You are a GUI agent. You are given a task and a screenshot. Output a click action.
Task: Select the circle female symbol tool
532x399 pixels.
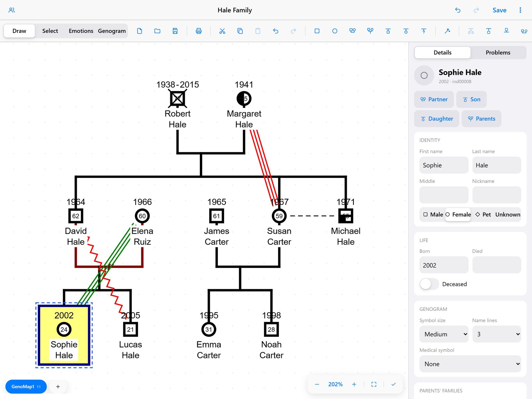click(x=335, y=31)
